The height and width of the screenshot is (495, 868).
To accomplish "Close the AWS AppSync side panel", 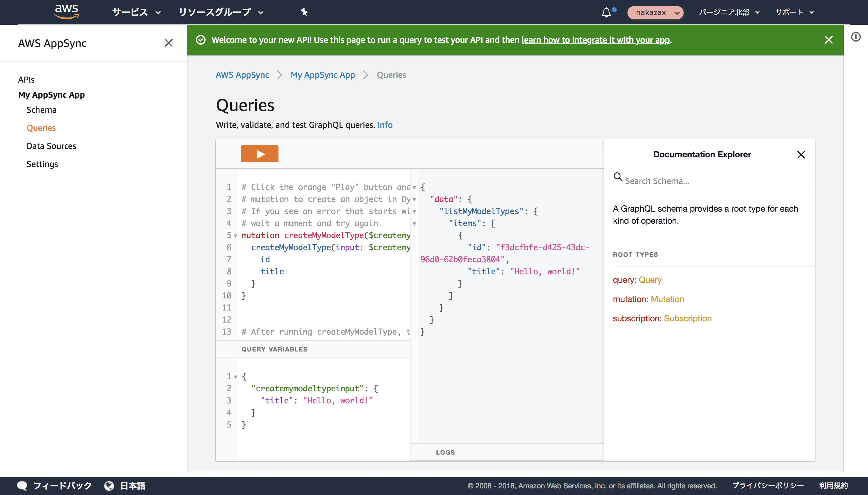I will tap(168, 43).
